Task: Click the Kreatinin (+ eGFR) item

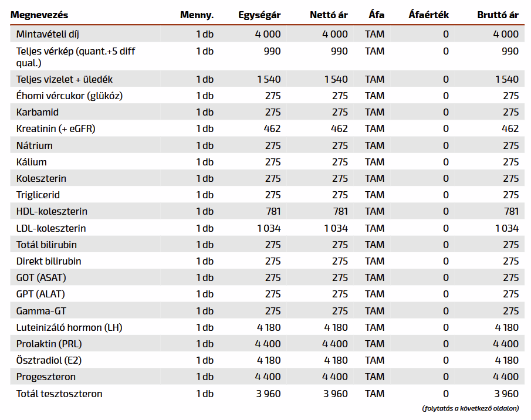Action: tap(56, 128)
